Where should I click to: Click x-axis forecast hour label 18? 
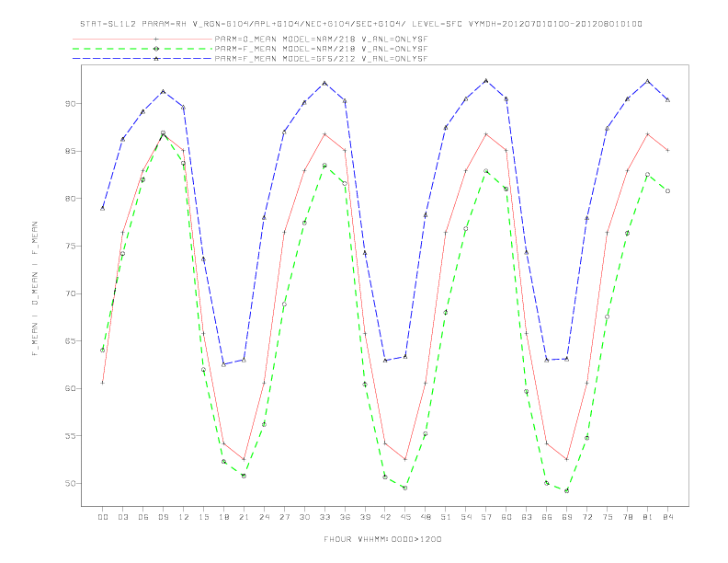[x=223, y=517]
